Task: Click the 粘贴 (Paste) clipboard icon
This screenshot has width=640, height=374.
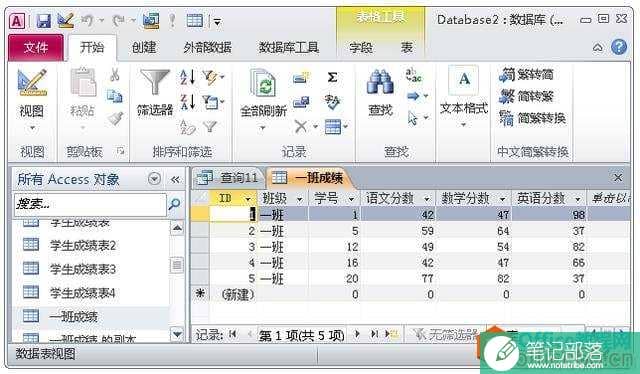Action: [x=83, y=83]
